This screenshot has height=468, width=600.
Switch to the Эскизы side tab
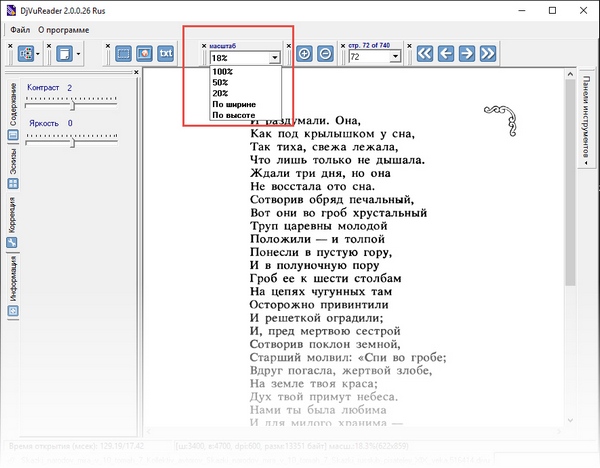coord(13,168)
